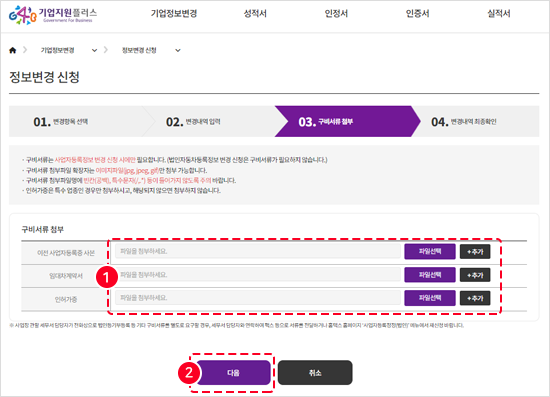The image size is (550, 397).
Task: Go to home via breadcrumb house icon
Action: [x=13, y=50]
